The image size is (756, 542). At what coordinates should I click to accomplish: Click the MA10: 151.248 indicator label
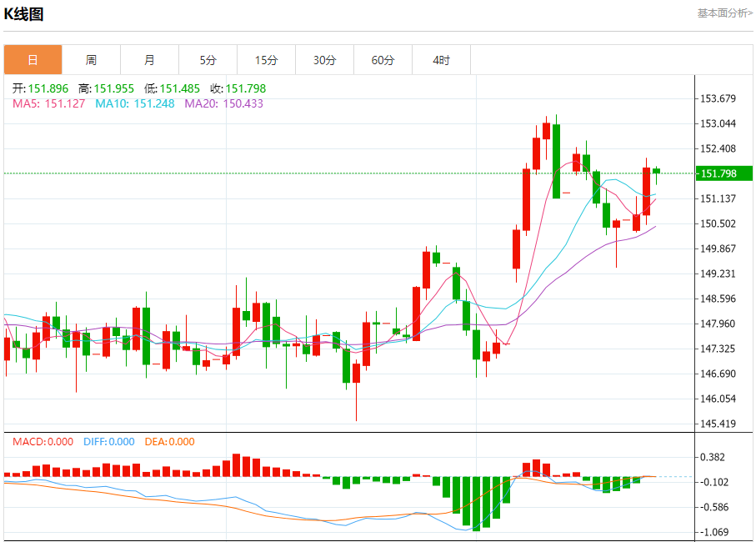pos(134,103)
